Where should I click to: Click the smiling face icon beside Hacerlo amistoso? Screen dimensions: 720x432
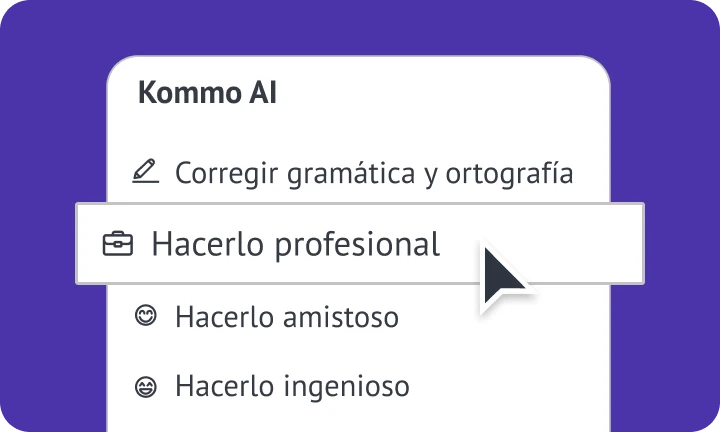click(146, 317)
